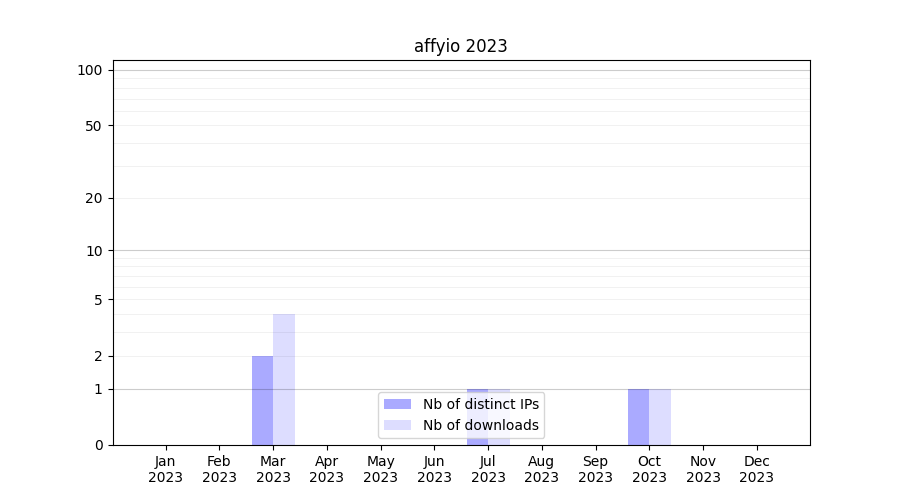Click the 10 tick label on y-axis
This screenshot has width=900, height=500.
click(94, 251)
